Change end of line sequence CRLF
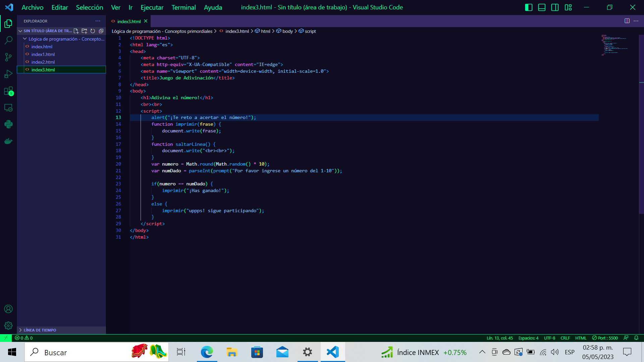 565,338
